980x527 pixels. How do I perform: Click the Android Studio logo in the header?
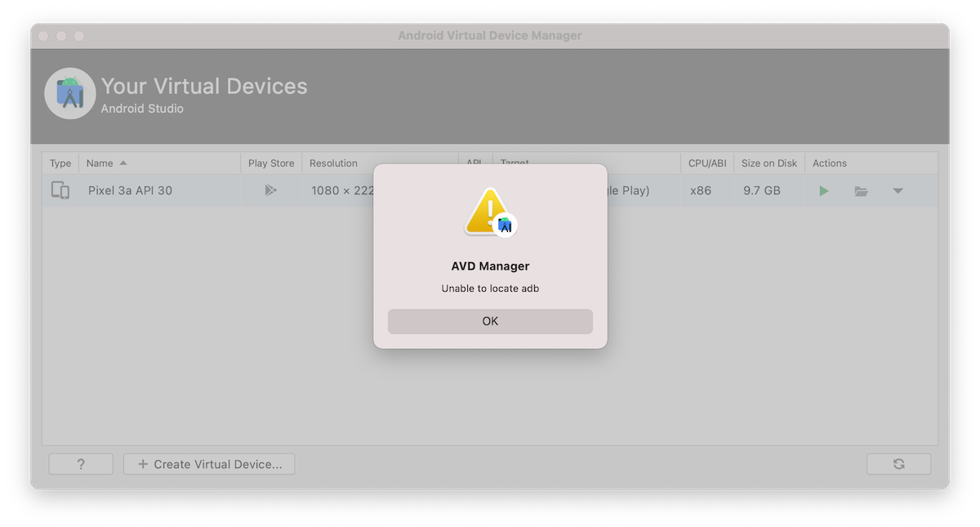[x=70, y=93]
